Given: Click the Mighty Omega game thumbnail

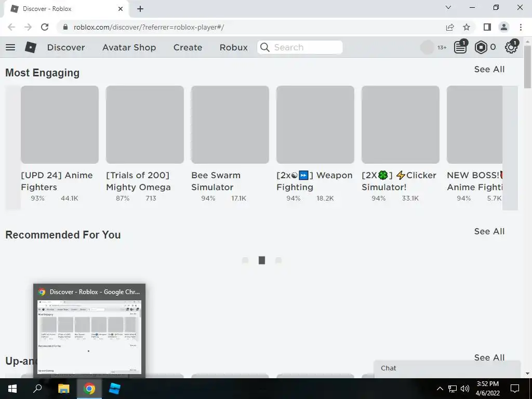Looking at the screenshot, I should 145,125.
